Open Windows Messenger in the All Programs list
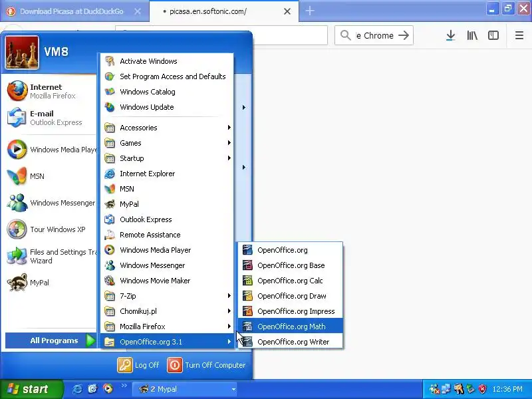Screen dimensions: 532x399 pos(167,265)
